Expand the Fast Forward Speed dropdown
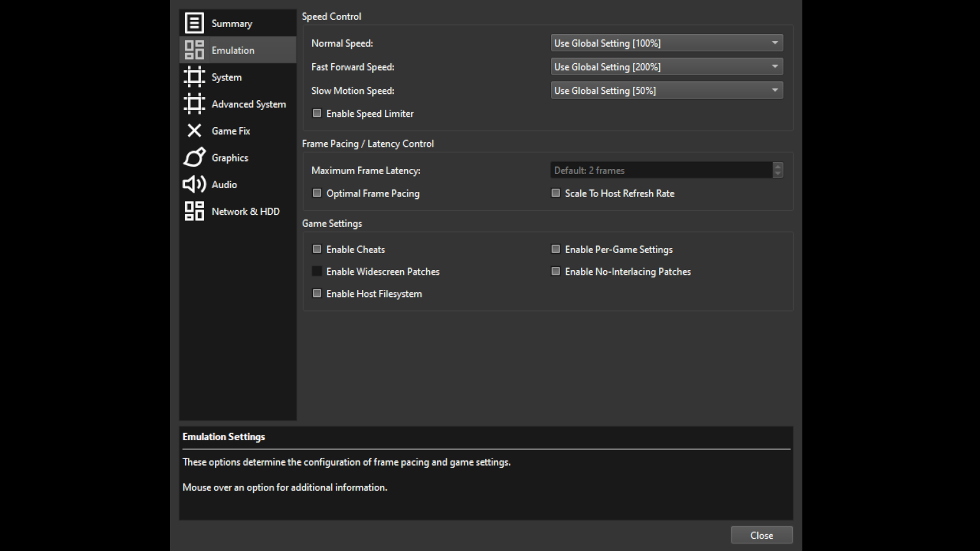 pyautogui.click(x=666, y=66)
